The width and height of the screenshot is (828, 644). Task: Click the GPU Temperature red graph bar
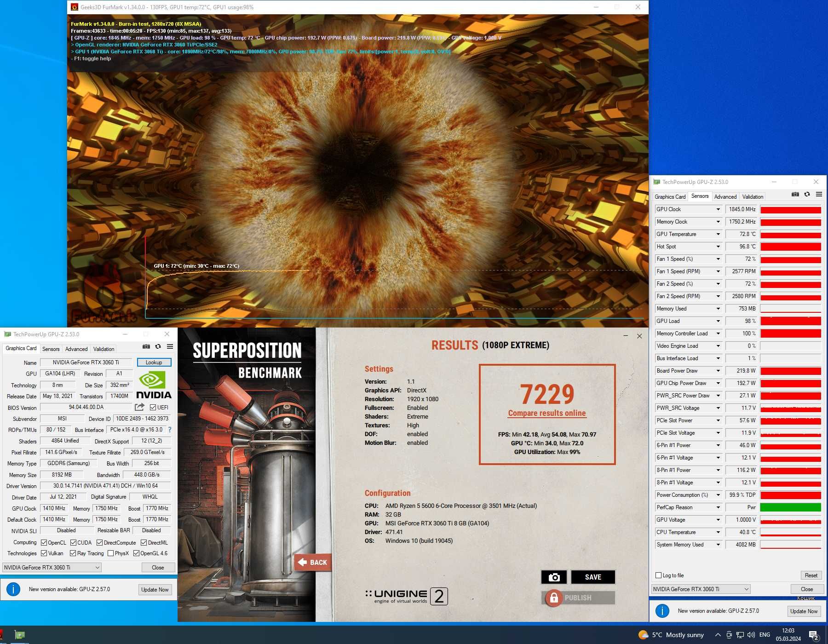click(x=790, y=234)
